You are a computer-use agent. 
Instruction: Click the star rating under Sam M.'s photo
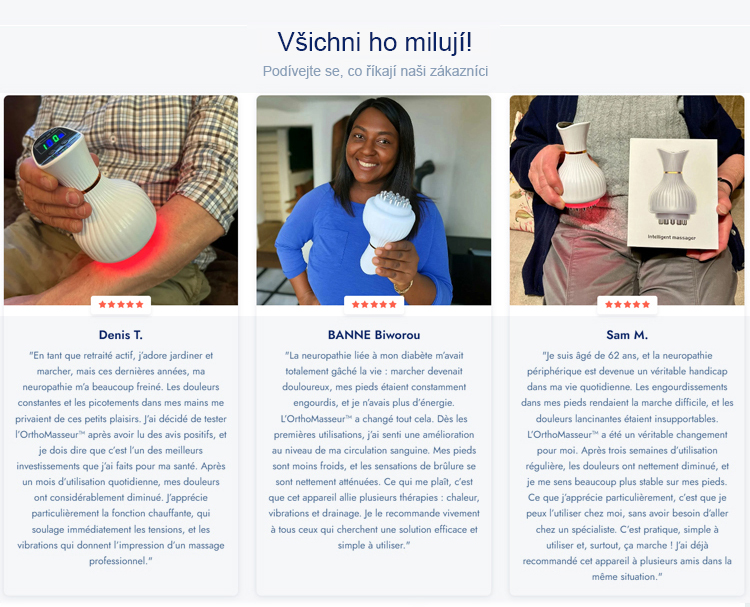coord(627,305)
